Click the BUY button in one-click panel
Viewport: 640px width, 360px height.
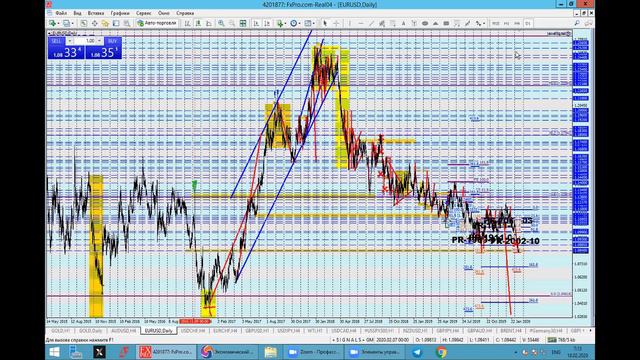click(112, 41)
